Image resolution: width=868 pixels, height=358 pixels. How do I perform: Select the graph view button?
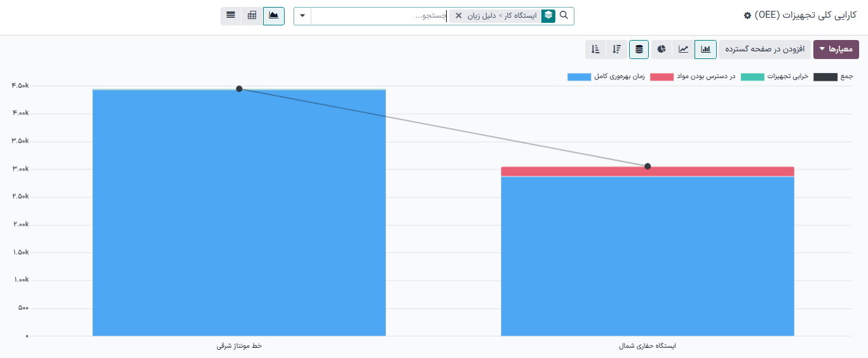274,15
